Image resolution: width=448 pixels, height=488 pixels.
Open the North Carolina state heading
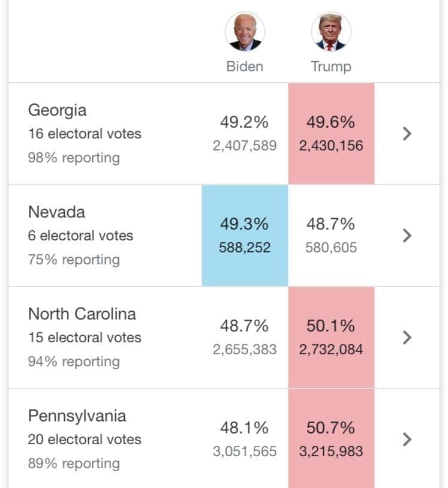point(82,314)
